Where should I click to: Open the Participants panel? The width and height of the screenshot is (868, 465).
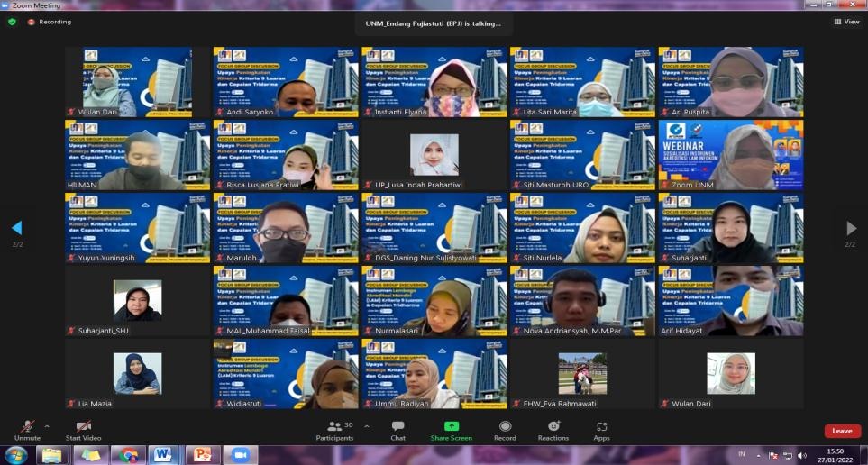335,427
